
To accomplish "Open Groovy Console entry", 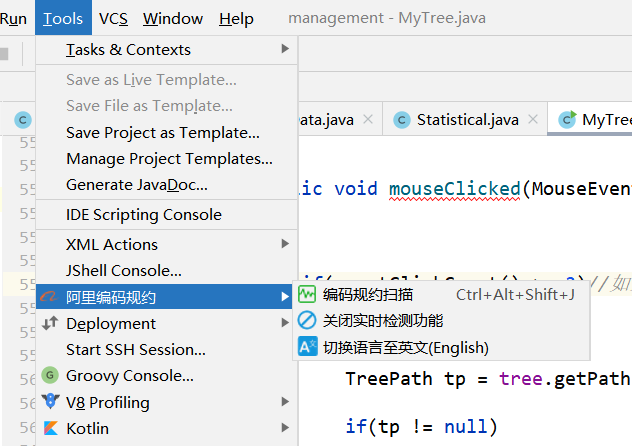I will 166,376.
